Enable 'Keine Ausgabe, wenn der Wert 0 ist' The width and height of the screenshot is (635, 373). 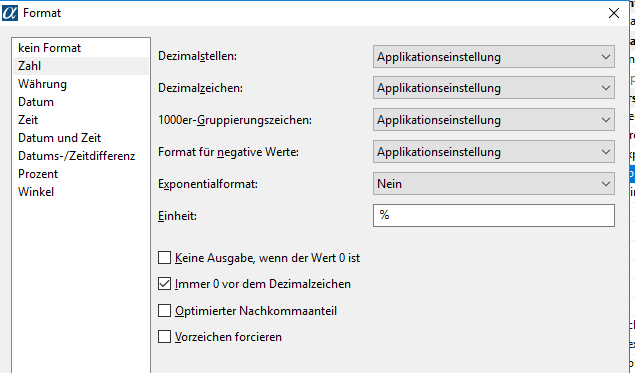(164, 258)
